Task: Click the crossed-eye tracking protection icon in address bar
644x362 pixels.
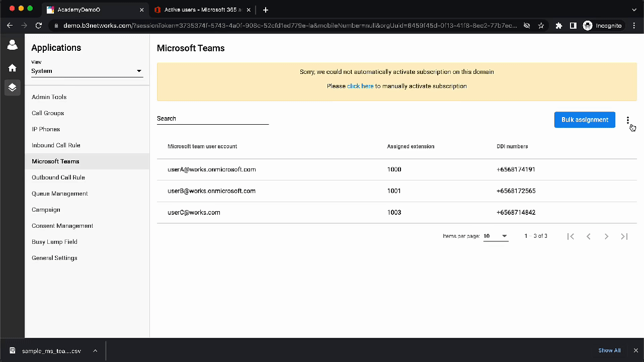Action: coord(527,26)
